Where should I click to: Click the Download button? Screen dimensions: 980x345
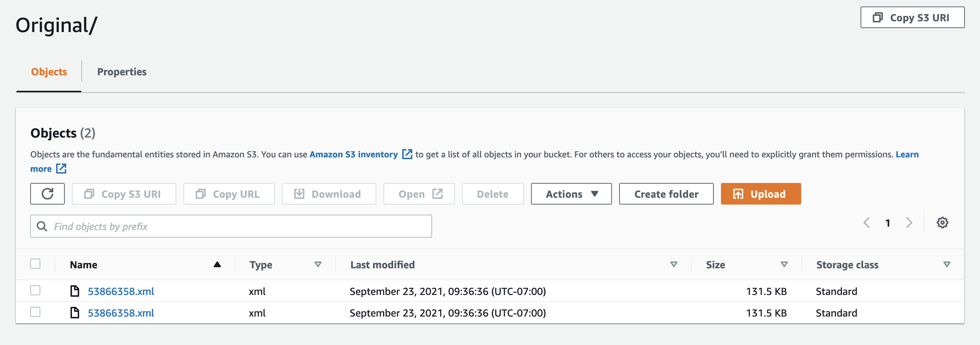coord(329,194)
